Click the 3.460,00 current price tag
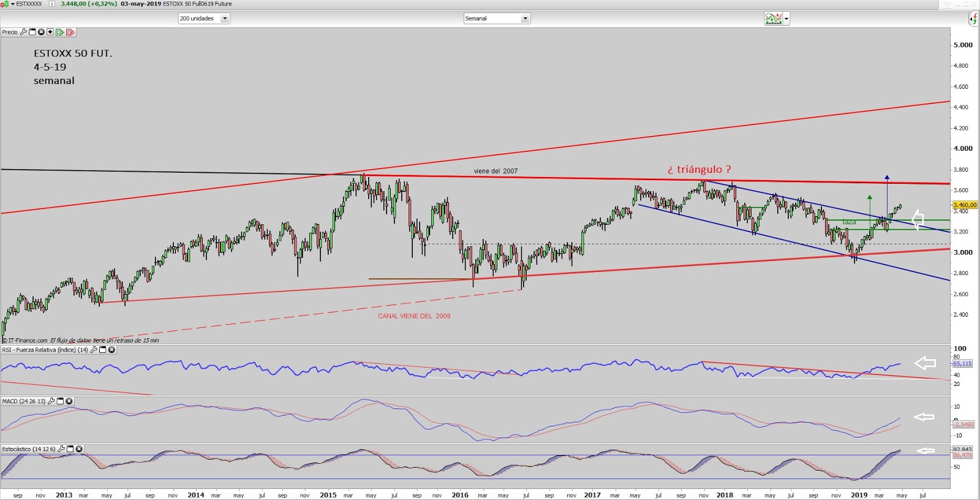The height and width of the screenshot is (500, 980). (965, 205)
